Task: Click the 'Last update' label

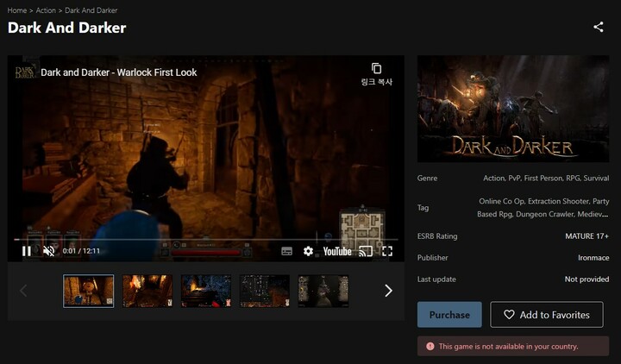Action: click(436, 279)
